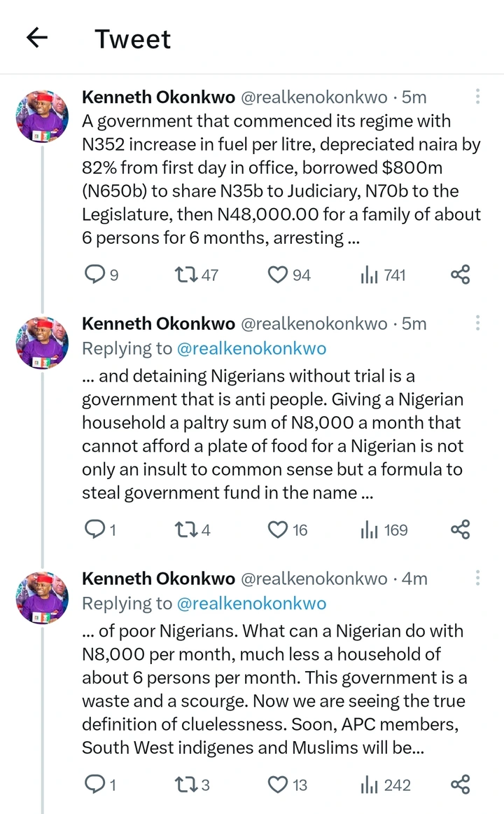Image resolution: width=504 pixels, height=814 pixels.
Task: View analytics showing 169 views
Action: (x=370, y=530)
